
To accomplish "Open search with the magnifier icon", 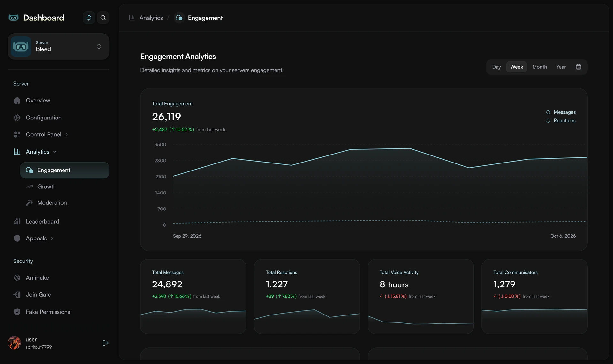I will point(103,18).
